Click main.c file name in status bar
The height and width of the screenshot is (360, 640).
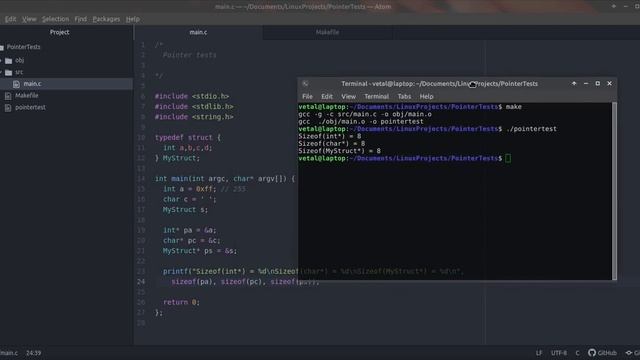[x=9, y=353]
